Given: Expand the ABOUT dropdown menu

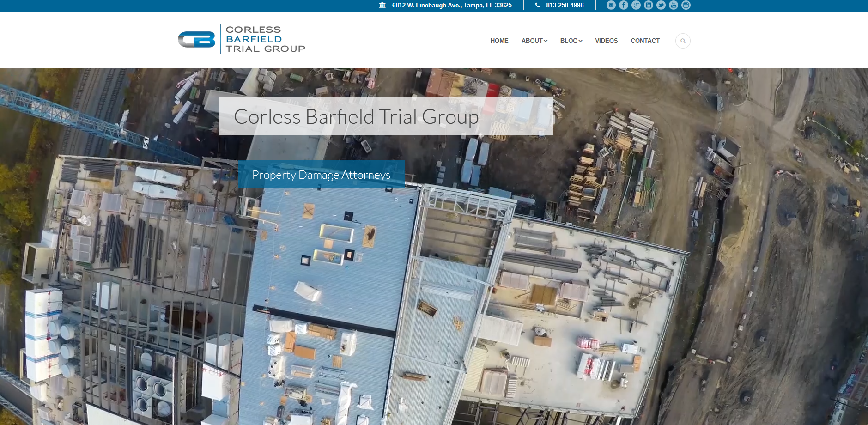Looking at the screenshot, I should click(x=534, y=41).
